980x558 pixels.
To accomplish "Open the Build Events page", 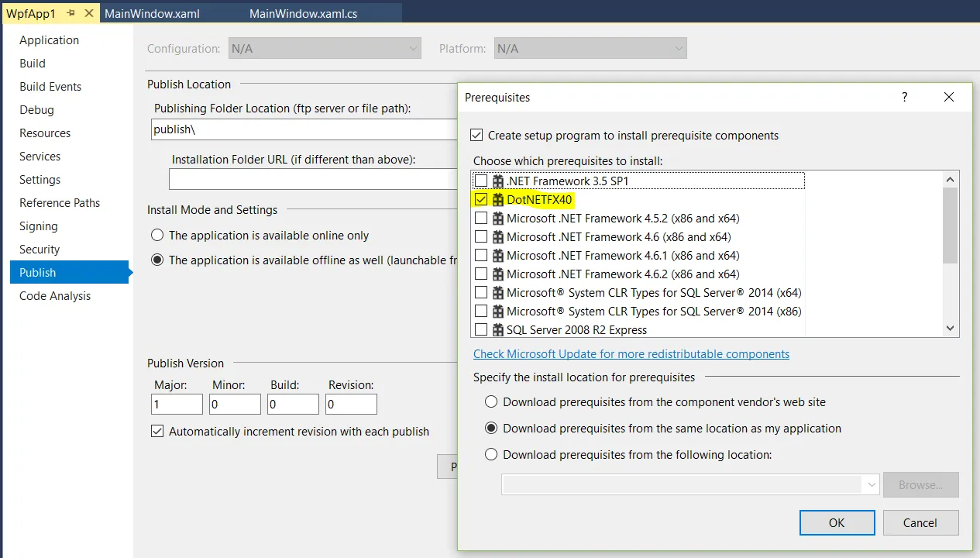I will click(50, 87).
